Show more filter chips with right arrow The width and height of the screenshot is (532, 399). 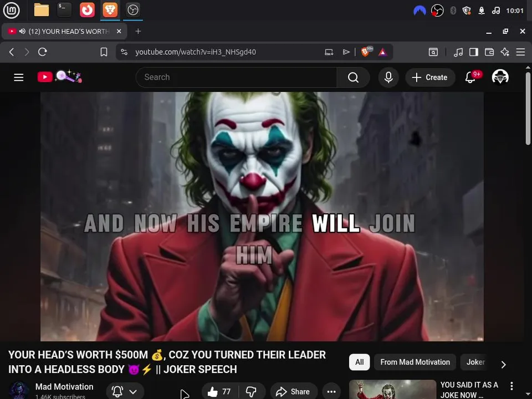coord(504,365)
